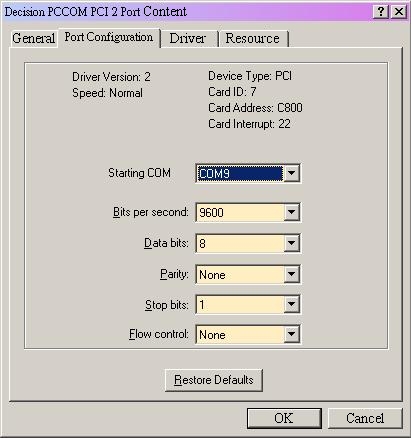
Task: Expand the Stop bits dropdown arrow
Action: (291, 304)
